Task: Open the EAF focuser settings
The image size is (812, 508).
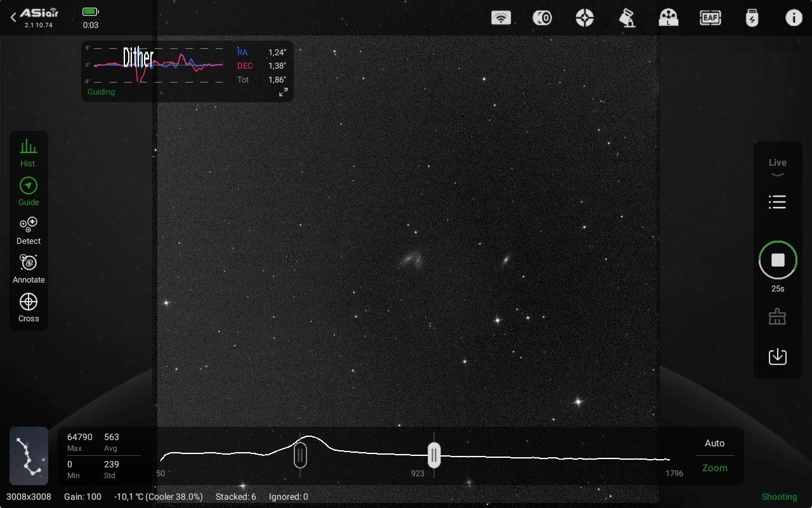Action: [x=710, y=18]
